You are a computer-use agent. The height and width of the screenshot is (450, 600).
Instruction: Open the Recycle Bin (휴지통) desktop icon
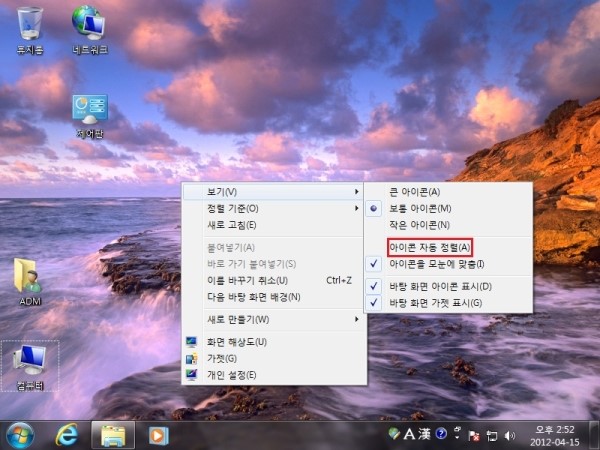tap(30, 25)
